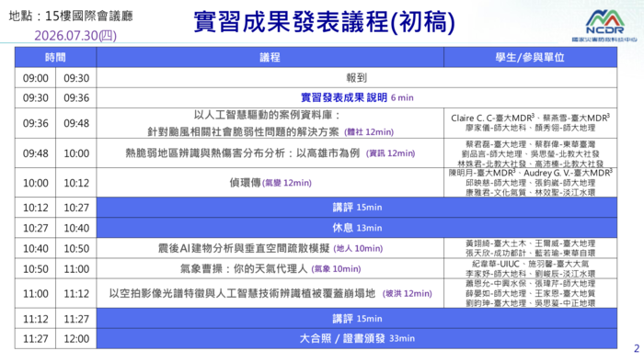Select the 10:27 start time of 休息

click(35, 229)
